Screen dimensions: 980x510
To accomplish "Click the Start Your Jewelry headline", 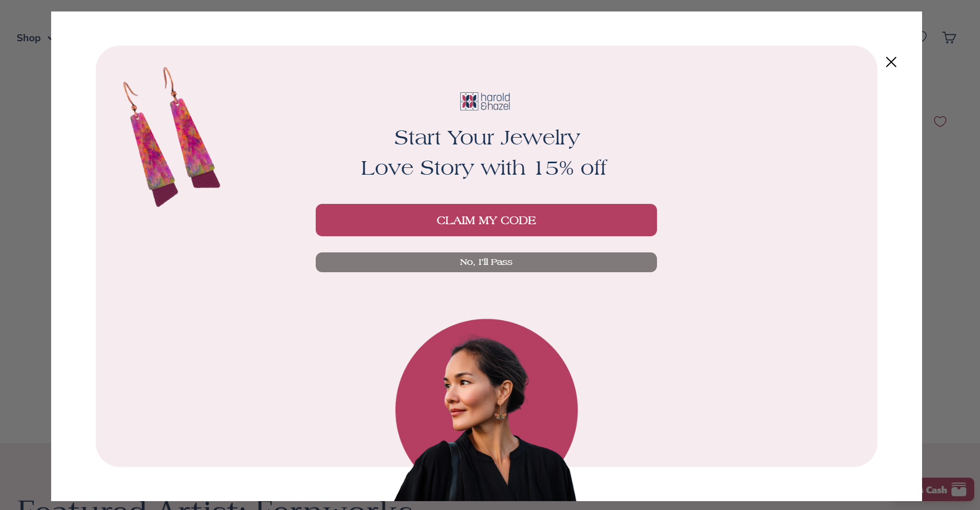I will click(487, 138).
